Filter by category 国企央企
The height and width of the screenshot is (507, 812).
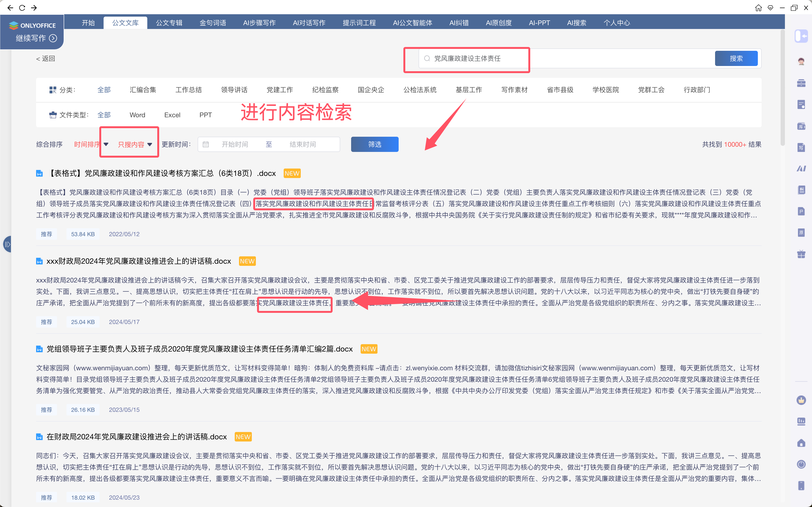tap(371, 89)
